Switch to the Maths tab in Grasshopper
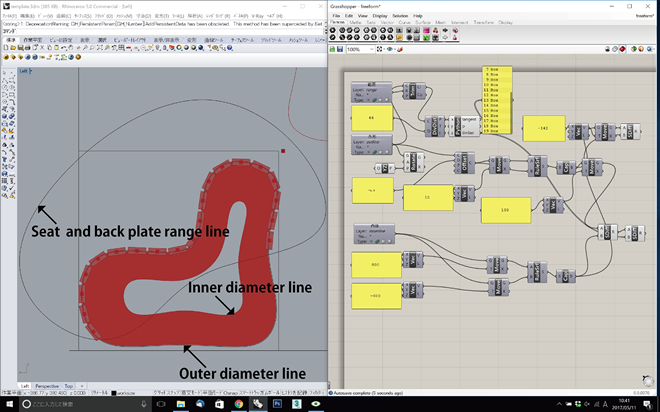Screen dimensions: 660x412 [x=355, y=22]
